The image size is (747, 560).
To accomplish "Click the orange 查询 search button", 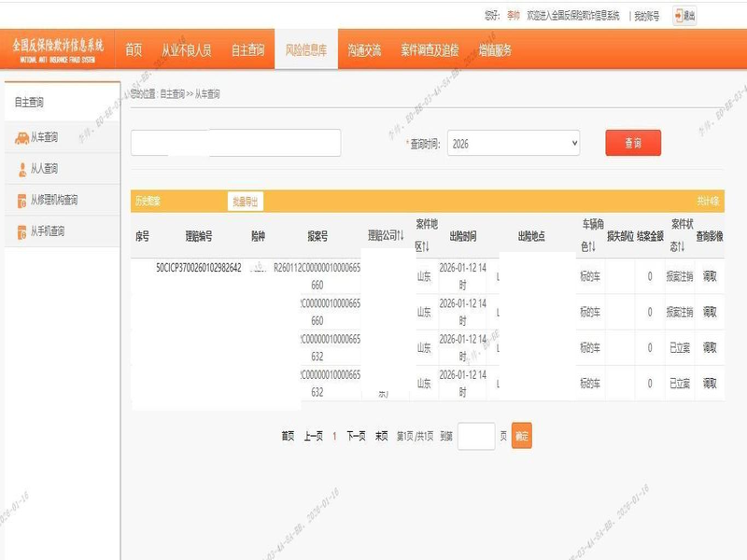I will 633,143.
